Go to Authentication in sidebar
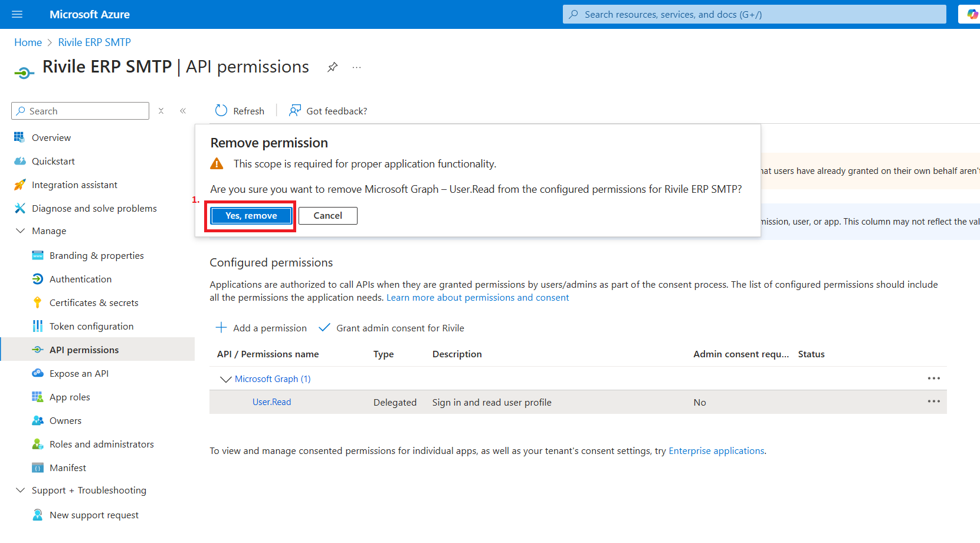 80,279
